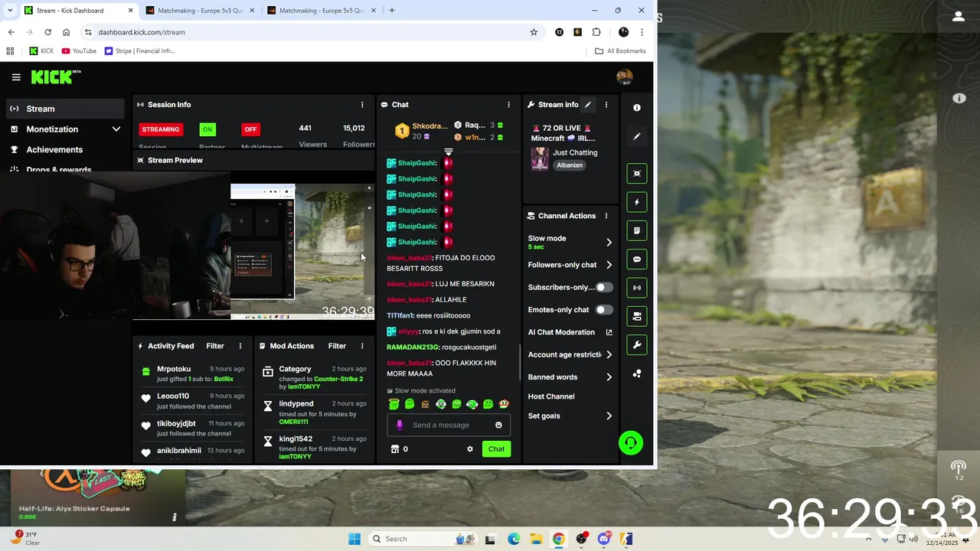
Task: Toggle the wrench stream info widget icon
Action: coord(637,345)
